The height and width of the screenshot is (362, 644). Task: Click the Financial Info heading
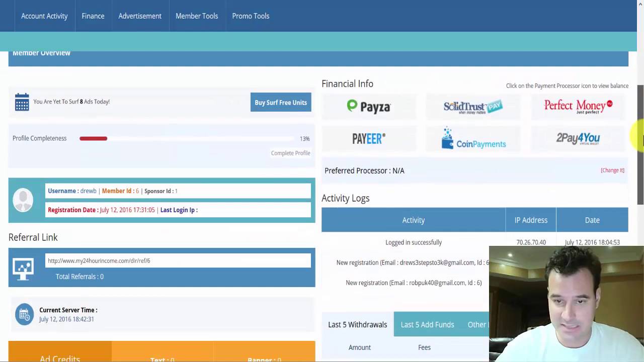point(347,84)
